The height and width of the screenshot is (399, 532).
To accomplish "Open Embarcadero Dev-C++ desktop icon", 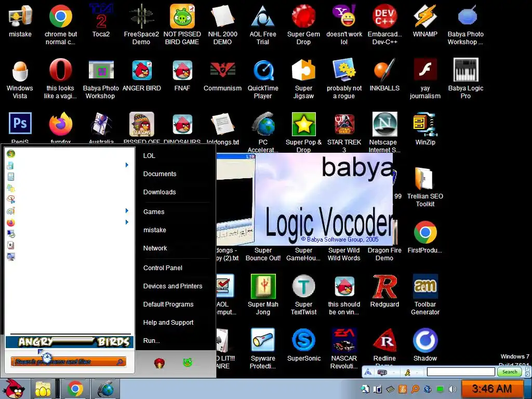I will tap(384, 16).
